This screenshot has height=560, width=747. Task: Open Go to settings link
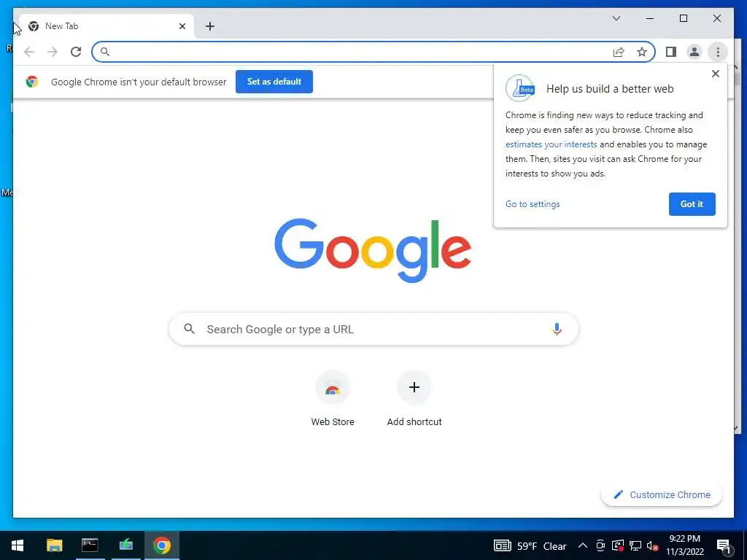pyautogui.click(x=533, y=204)
